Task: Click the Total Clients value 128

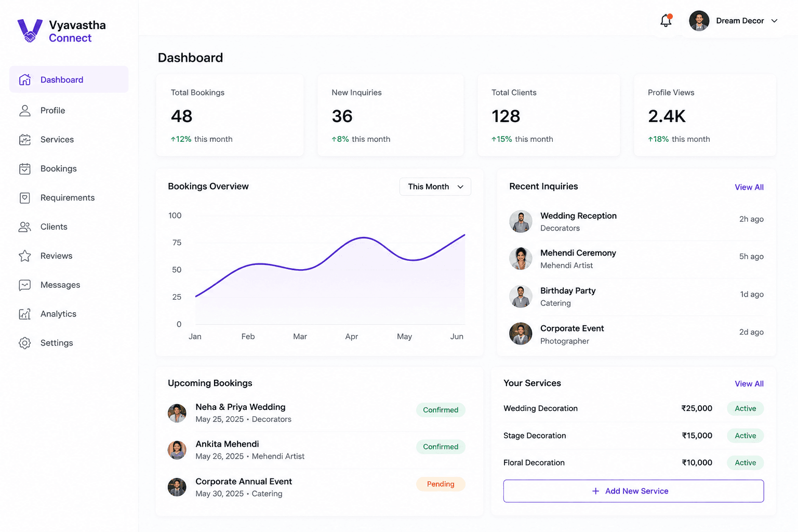Action: [506, 116]
